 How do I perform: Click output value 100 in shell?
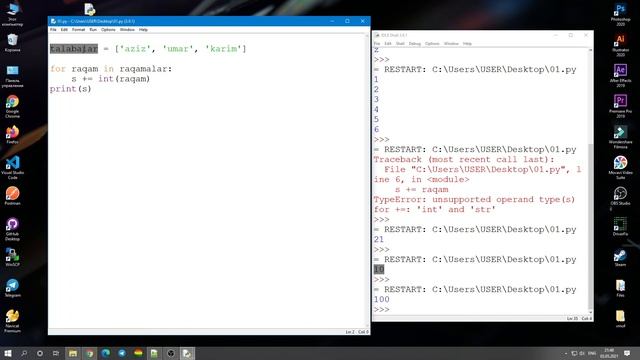coord(381,300)
